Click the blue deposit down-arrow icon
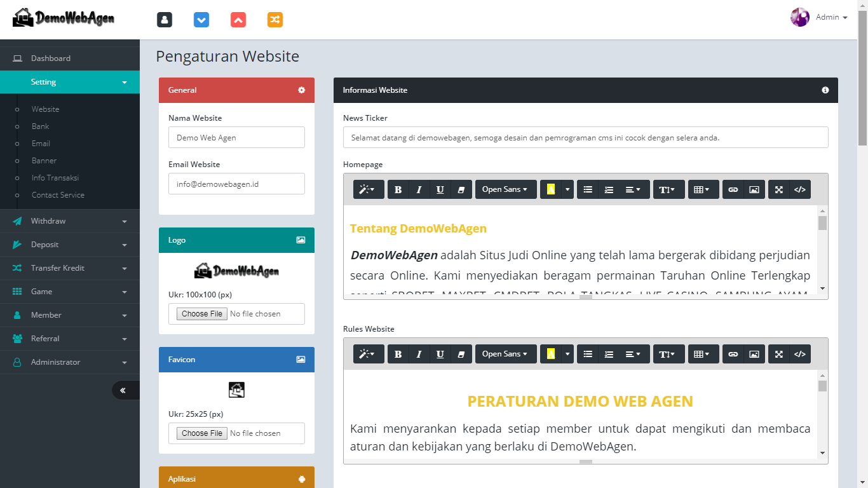 pos(201,20)
